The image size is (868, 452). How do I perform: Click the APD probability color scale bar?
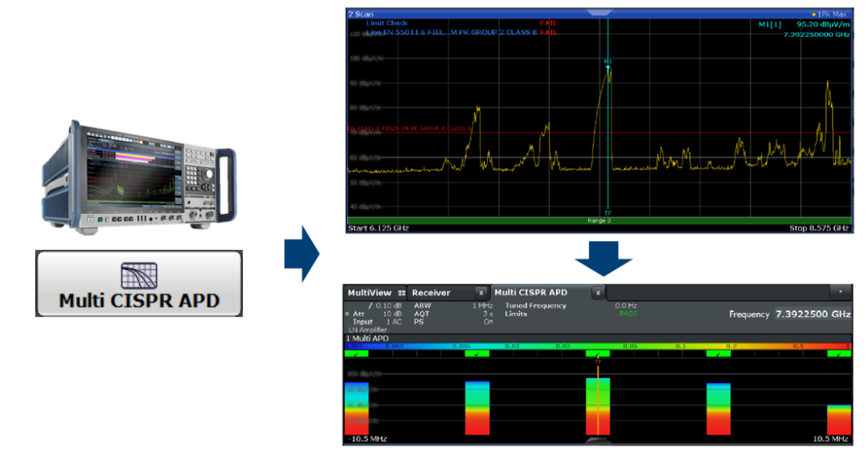[x=598, y=346]
